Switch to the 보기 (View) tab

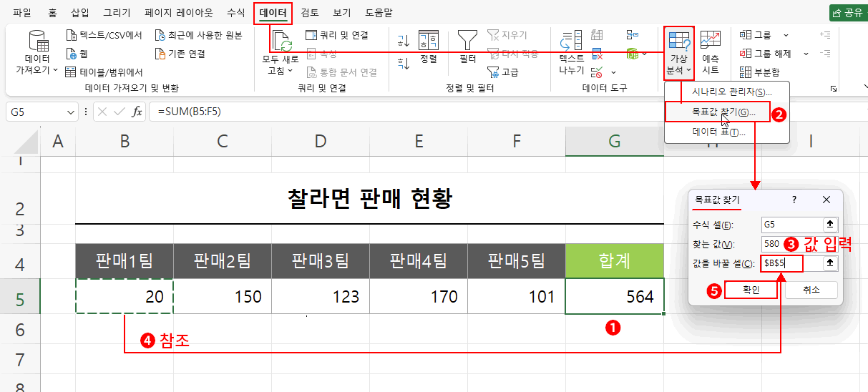click(x=342, y=13)
